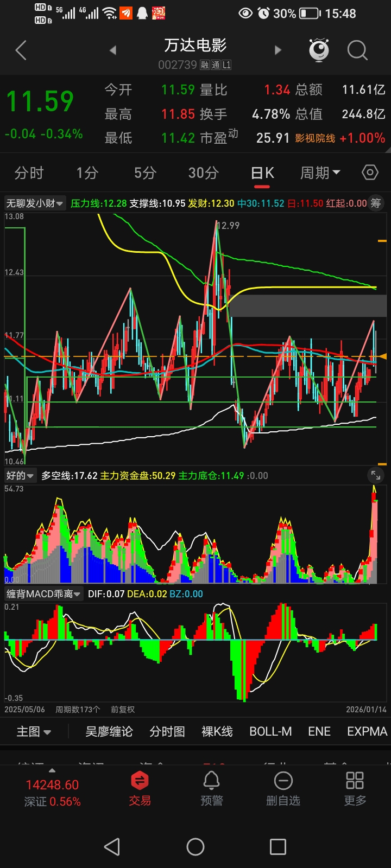This screenshot has width=391, height=868.
Task: Tap 支撑线:10.95 value
Action: coord(157,203)
